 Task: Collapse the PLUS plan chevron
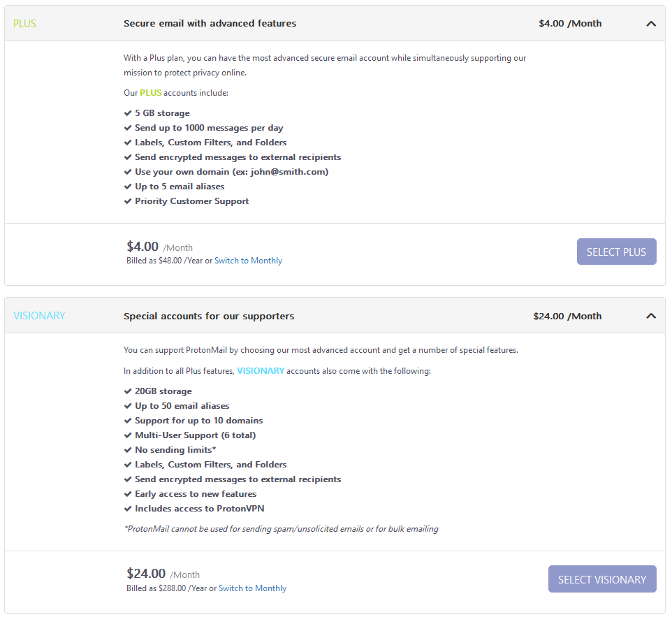pyautogui.click(x=650, y=24)
